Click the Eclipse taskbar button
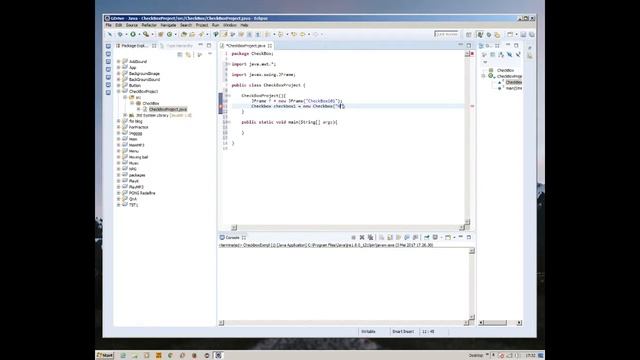Viewport: 640px width, 360px height. [218, 356]
